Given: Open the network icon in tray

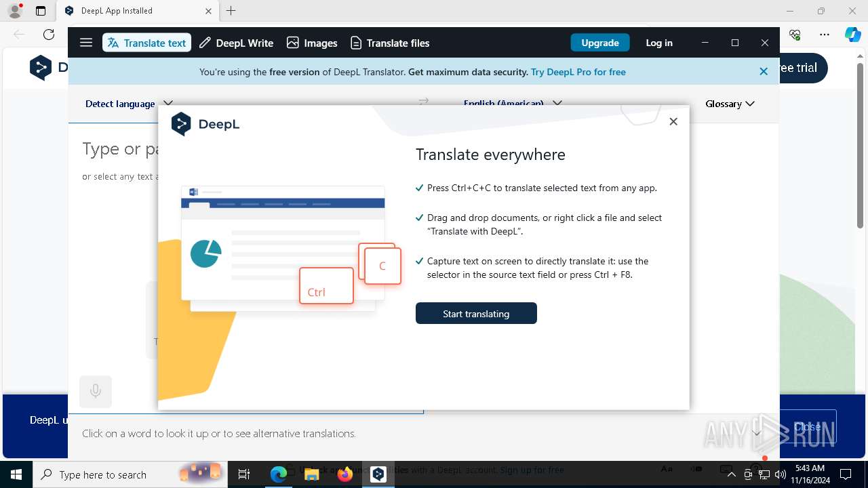Looking at the screenshot, I should coord(764,474).
